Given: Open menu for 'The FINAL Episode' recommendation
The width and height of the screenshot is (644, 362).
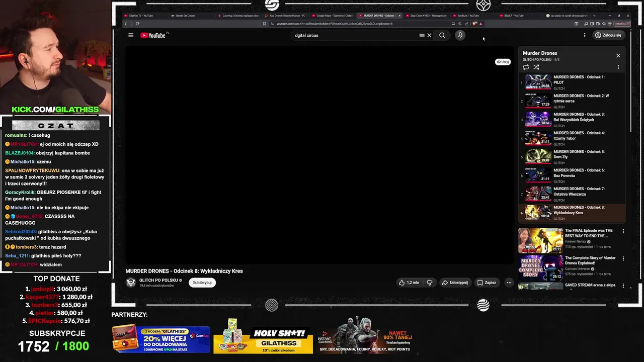Looking at the screenshot, I should pyautogui.click(x=623, y=231).
